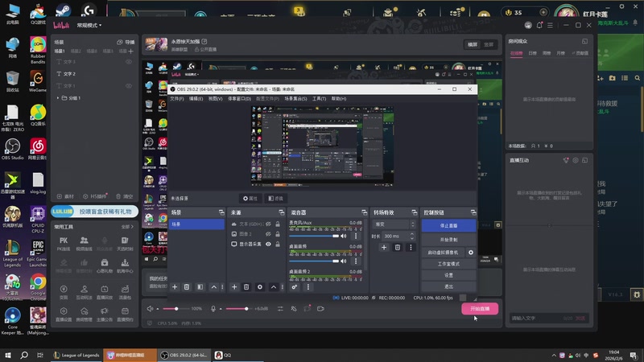
Task: Open the H5插件 plugin tool
Action: [x=94, y=196]
